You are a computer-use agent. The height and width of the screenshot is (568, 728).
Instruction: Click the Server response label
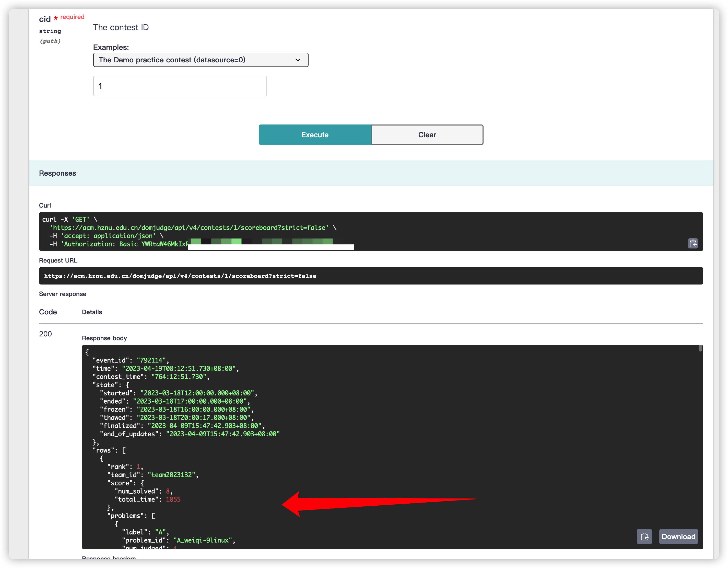click(62, 294)
